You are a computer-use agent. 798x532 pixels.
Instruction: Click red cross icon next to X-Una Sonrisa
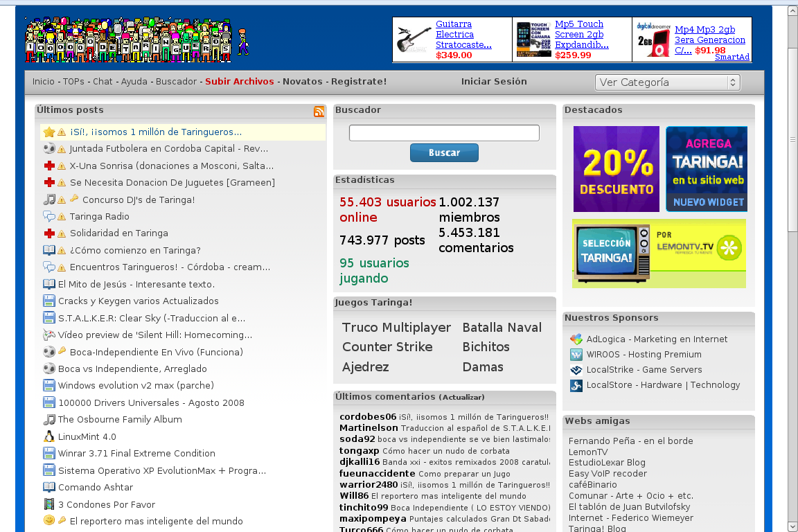49,166
